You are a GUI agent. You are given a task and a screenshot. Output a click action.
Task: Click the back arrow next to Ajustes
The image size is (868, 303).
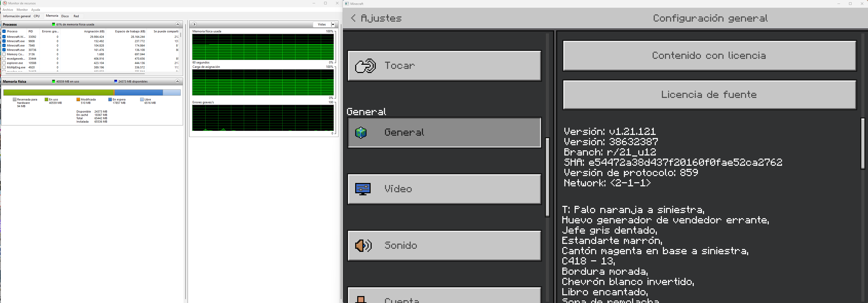353,18
